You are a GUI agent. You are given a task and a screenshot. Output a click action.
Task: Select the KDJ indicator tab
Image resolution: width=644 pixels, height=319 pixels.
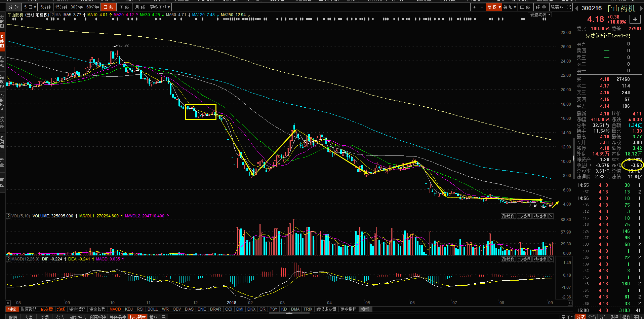pyautogui.click(x=129, y=309)
